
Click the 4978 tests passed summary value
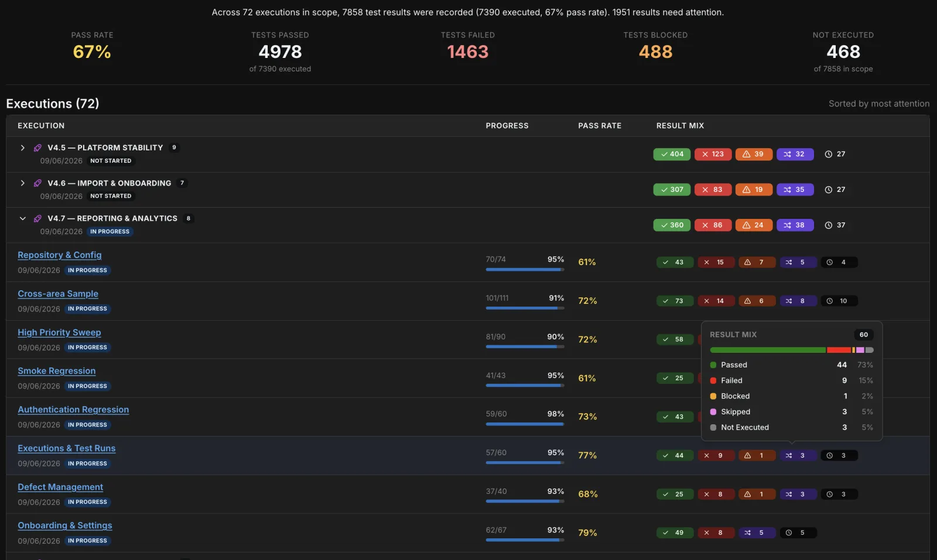pos(280,52)
